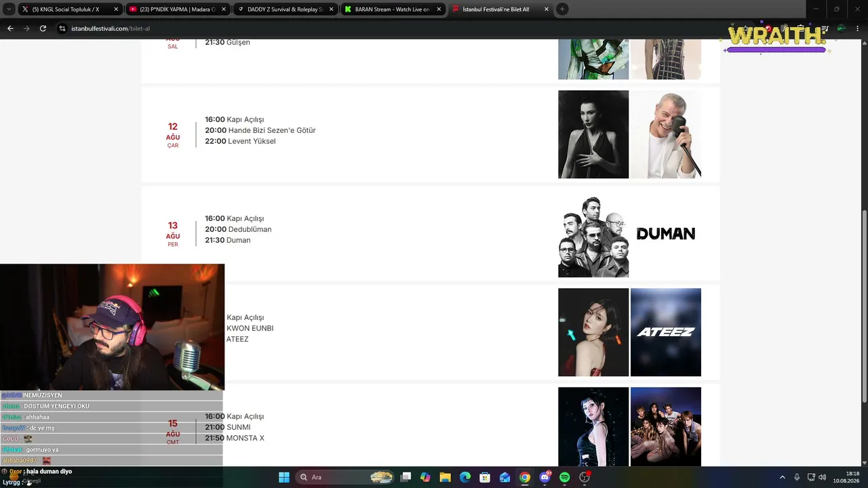This screenshot has width=868, height=488.
Task: Select the İstanbul Festivali'ne Bilet Al tab
Action: click(500, 9)
